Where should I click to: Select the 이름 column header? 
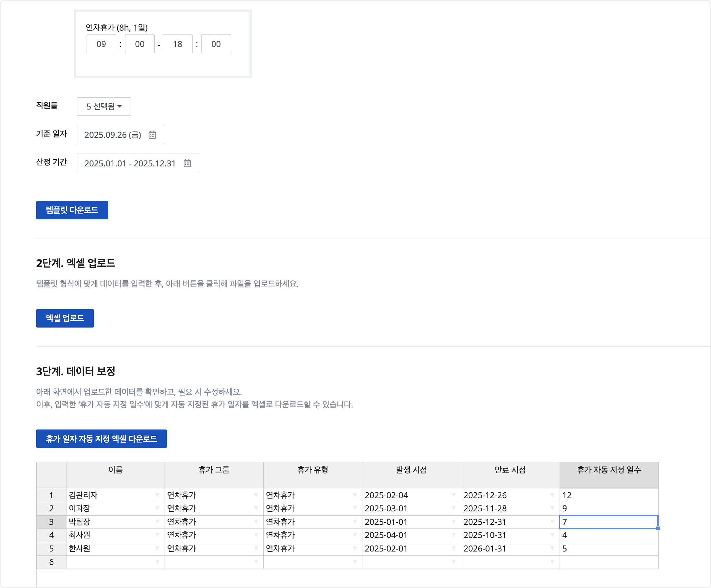pyautogui.click(x=115, y=470)
